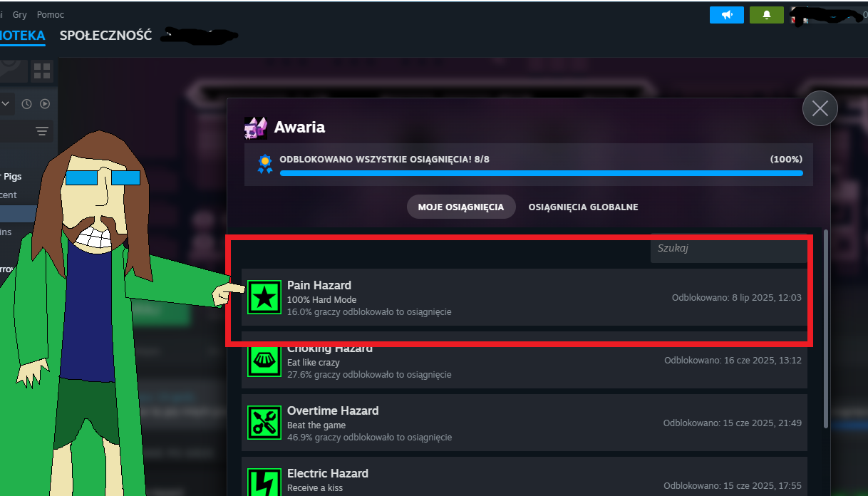Click the Overtime Hazard wrench icon

pos(264,423)
